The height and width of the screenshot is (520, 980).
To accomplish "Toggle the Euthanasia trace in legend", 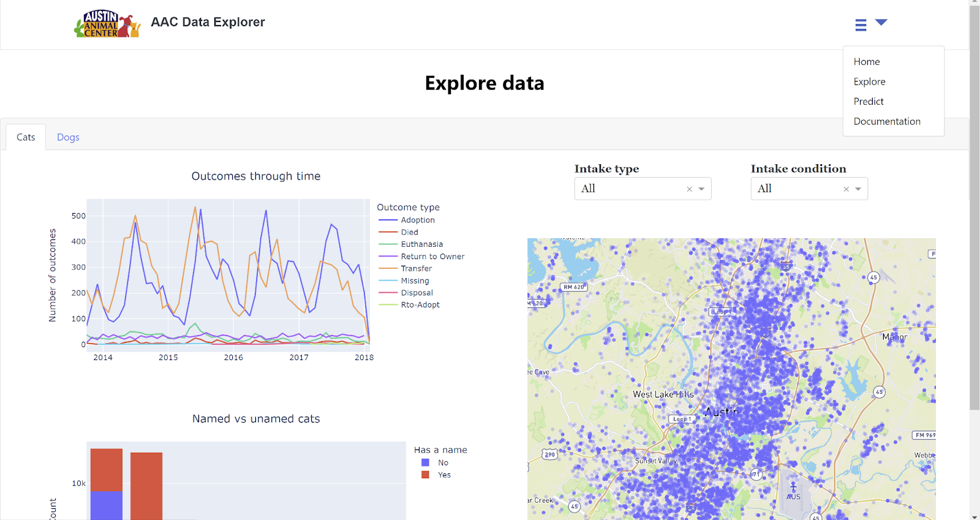I will pyautogui.click(x=411, y=244).
